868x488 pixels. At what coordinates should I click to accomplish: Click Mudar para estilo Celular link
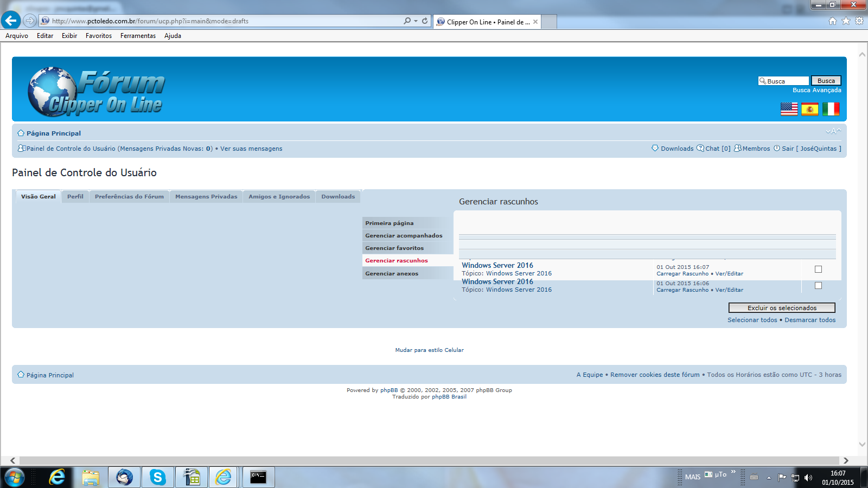[x=430, y=350]
